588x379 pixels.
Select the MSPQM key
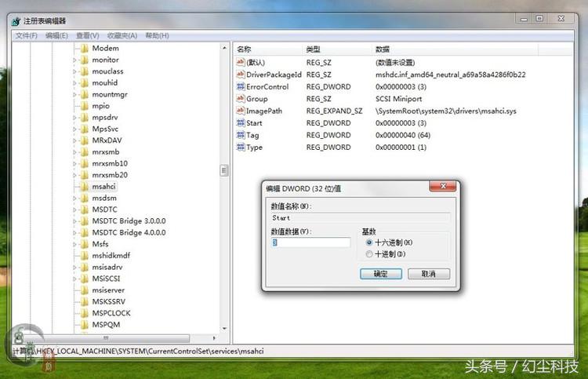pyautogui.click(x=106, y=325)
